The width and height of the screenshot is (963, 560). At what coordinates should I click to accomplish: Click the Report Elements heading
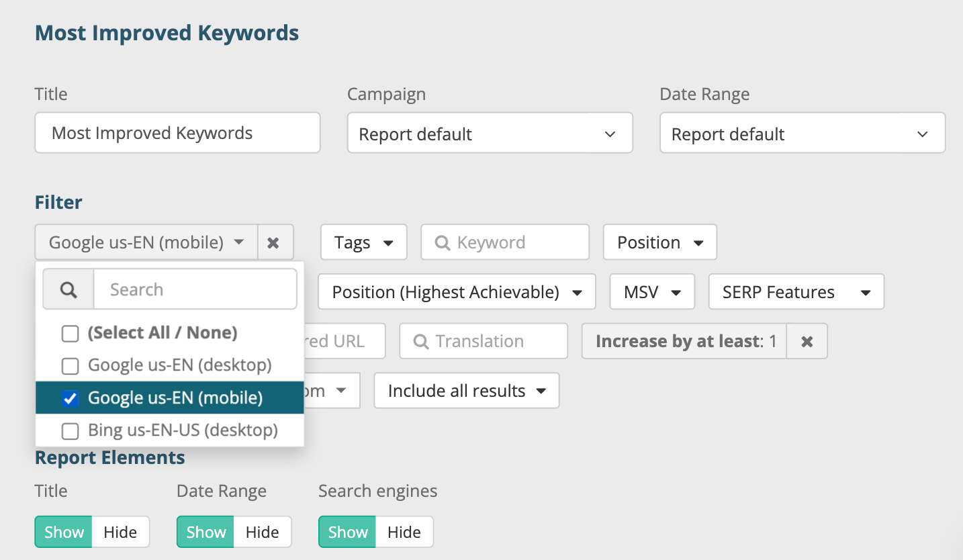click(110, 458)
